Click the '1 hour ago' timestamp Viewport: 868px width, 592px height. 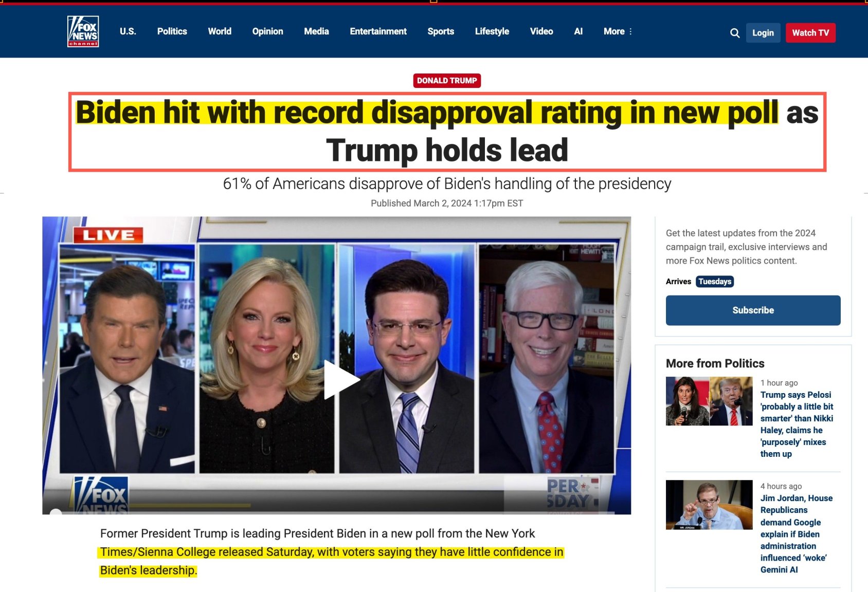(x=779, y=383)
